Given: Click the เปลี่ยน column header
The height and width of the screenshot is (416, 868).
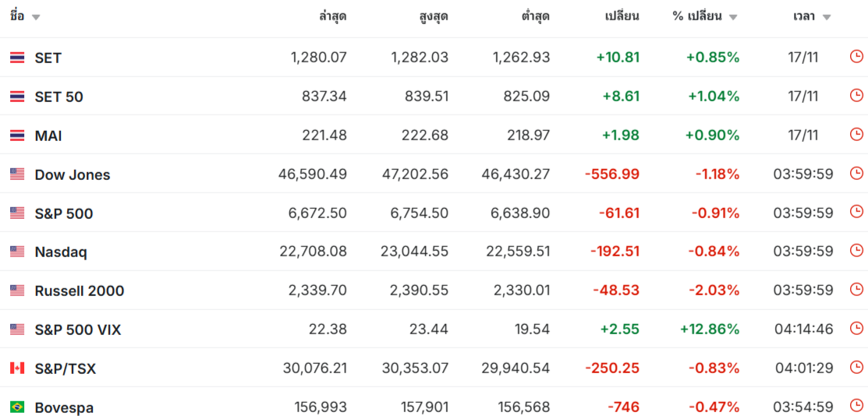Looking at the screenshot, I should (622, 16).
